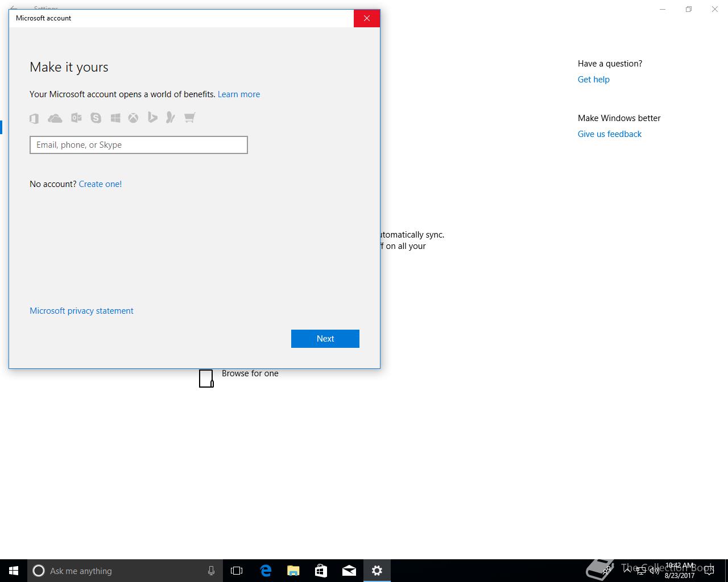Viewport: 728px width, 582px height.
Task: Click the volume speaker tray icon
Action: point(655,571)
